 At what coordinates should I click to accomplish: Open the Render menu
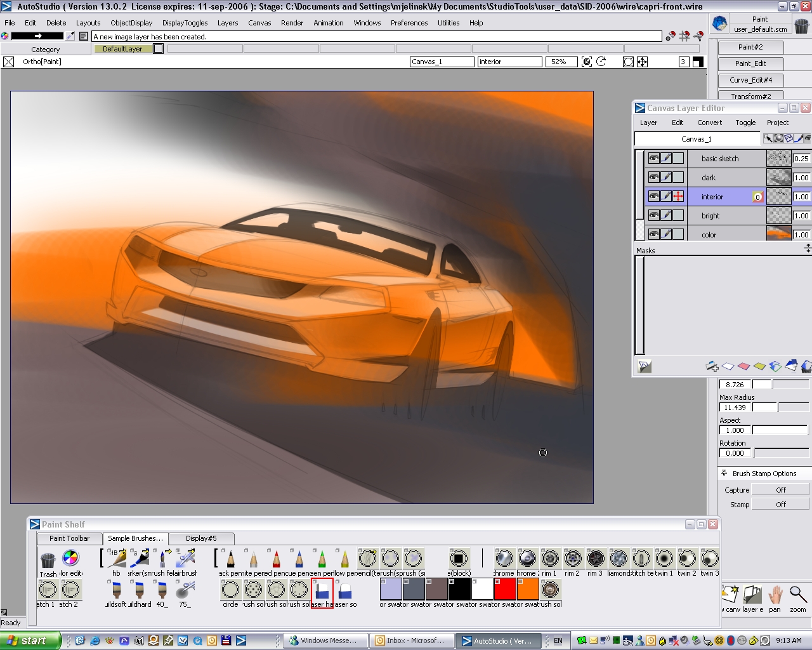pyautogui.click(x=292, y=23)
